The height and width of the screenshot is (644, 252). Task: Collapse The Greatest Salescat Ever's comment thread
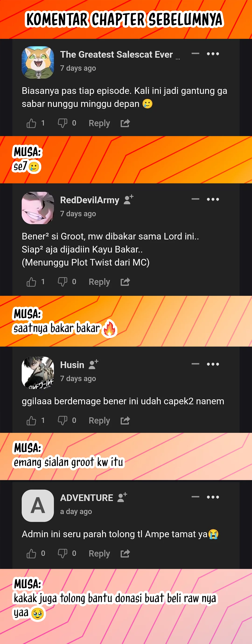(x=195, y=54)
